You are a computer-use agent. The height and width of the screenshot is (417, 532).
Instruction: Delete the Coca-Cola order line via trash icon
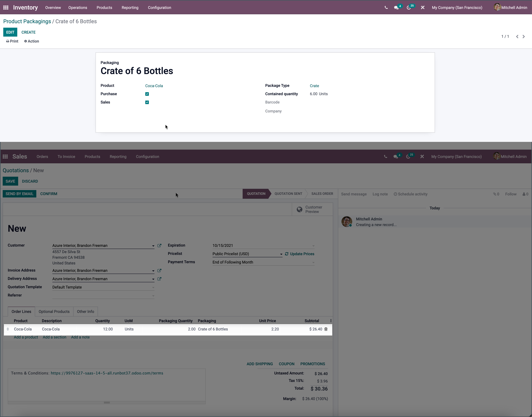(326, 329)
